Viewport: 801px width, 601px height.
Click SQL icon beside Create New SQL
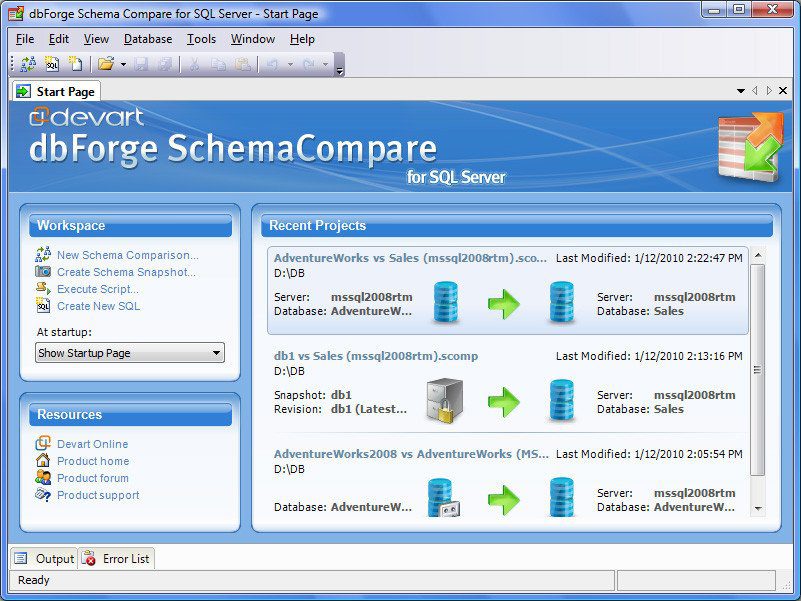43,306
